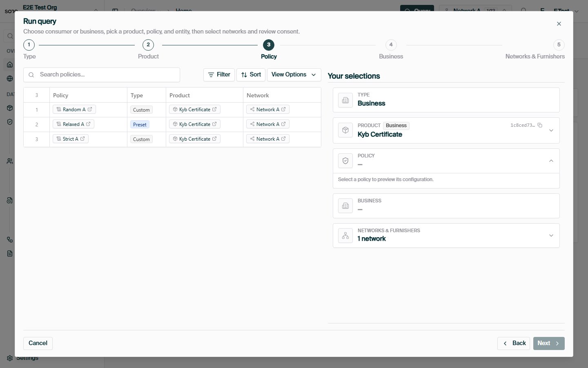Click the search magnifier icon

point(31,75)
